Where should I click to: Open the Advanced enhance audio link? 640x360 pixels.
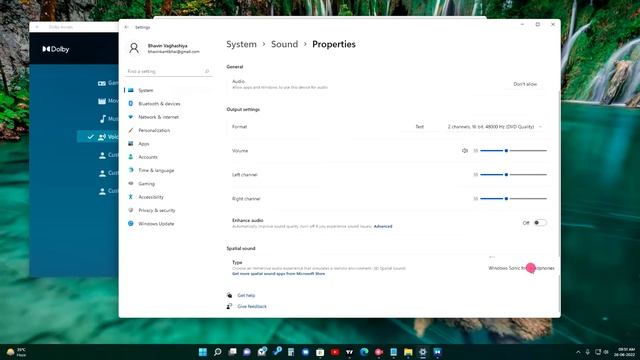tap(383, 226)
